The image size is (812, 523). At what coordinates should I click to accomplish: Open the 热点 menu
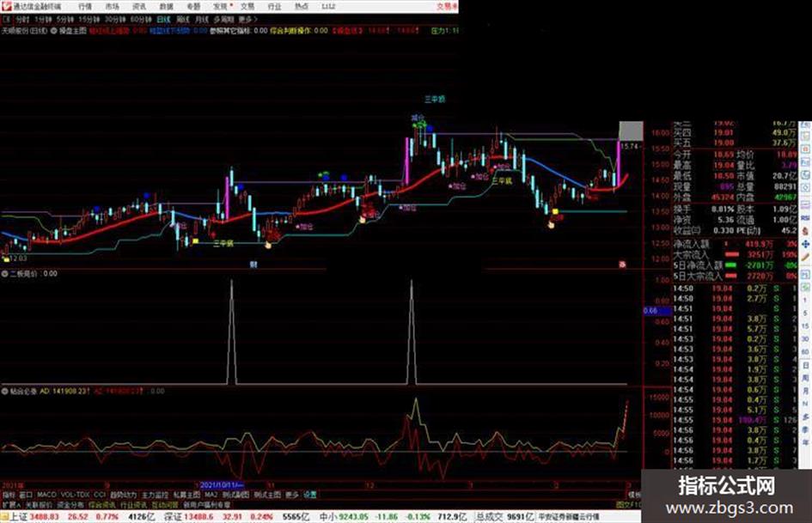click(x=302, y=6)
